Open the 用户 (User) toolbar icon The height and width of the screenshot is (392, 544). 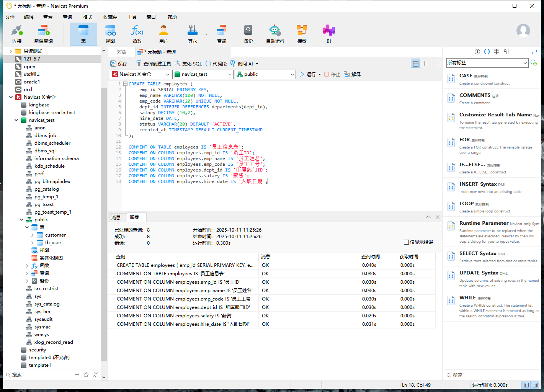click(164, 34)
